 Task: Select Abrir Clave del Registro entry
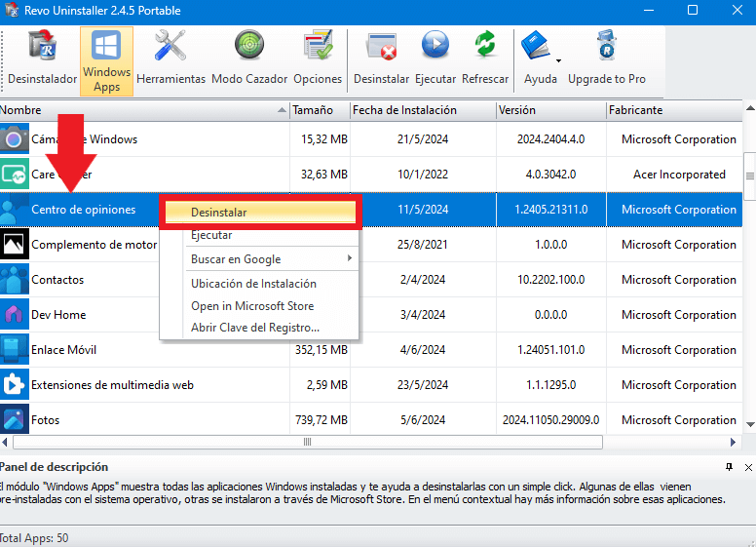click(260, 328)
